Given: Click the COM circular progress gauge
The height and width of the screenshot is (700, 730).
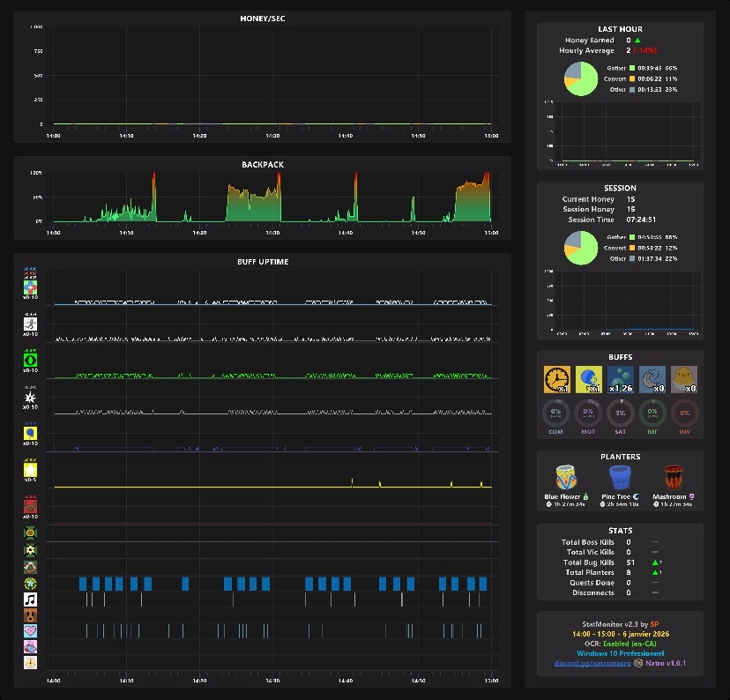Looking at the screenshot, I should tap(556, 413).
